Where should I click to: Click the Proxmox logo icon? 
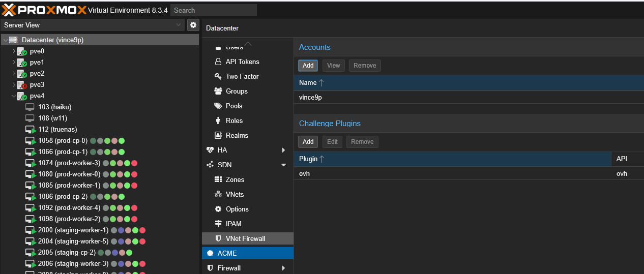[10, 10]
